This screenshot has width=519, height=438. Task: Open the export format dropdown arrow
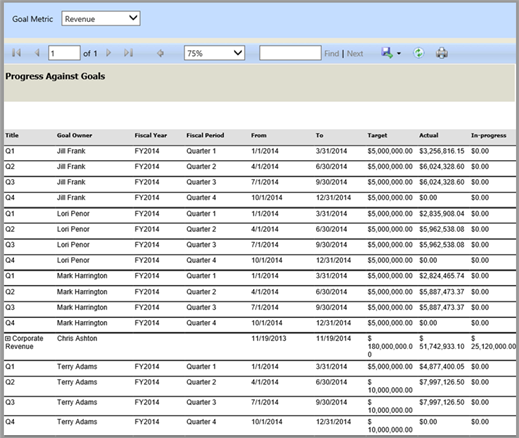[x=399, y=53]
